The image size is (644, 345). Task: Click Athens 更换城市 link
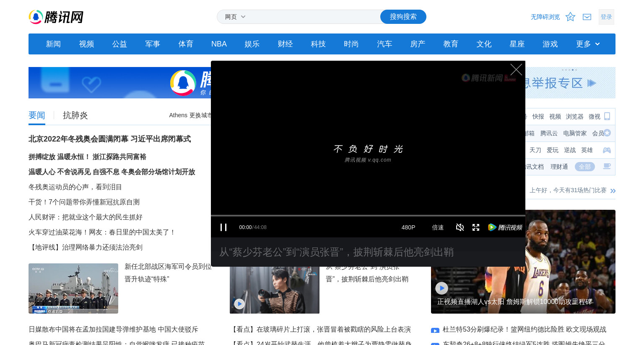(190, 115)
